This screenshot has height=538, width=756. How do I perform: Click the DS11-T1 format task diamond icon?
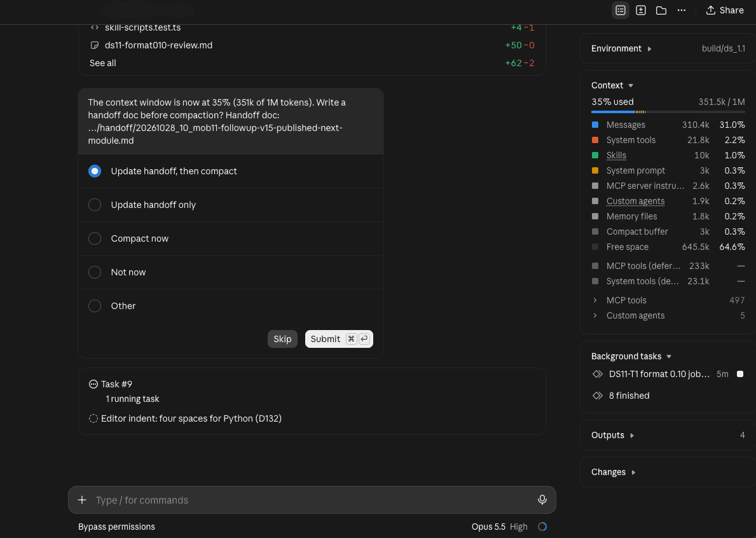(598, 374)
